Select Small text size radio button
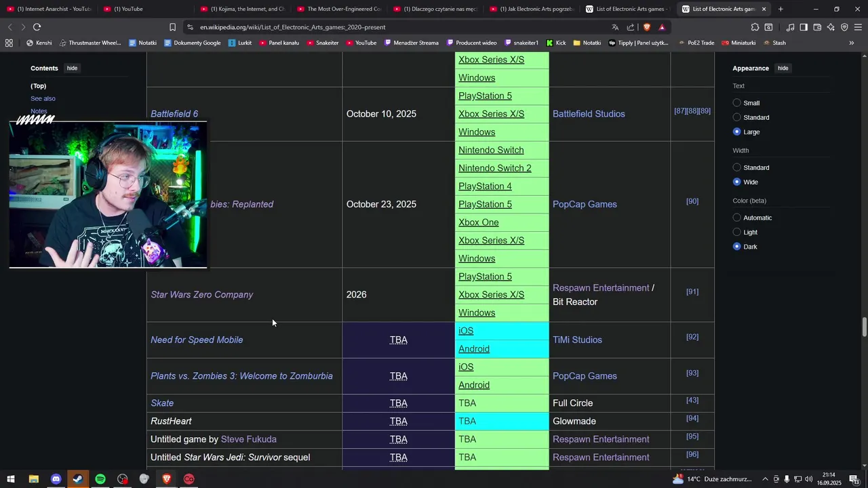The width and height of the screenshot is (868, 488). 736,103
